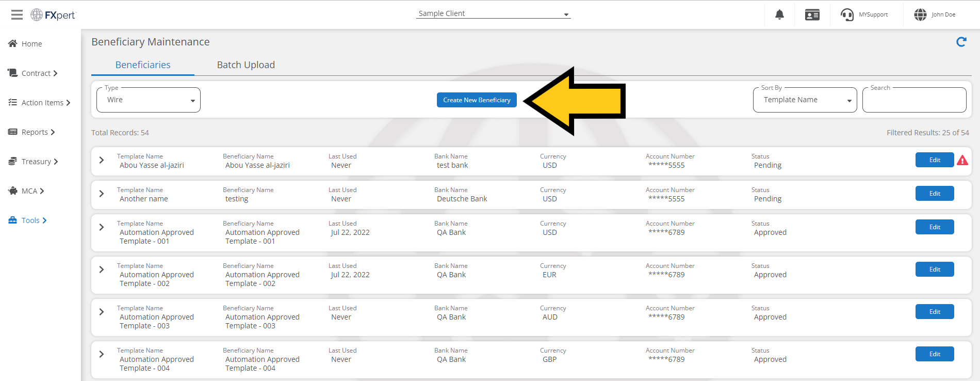Click the MCA piggy bank icon
Image resolution: width=980 pixels, height=381 pixels.
(13, 190)
